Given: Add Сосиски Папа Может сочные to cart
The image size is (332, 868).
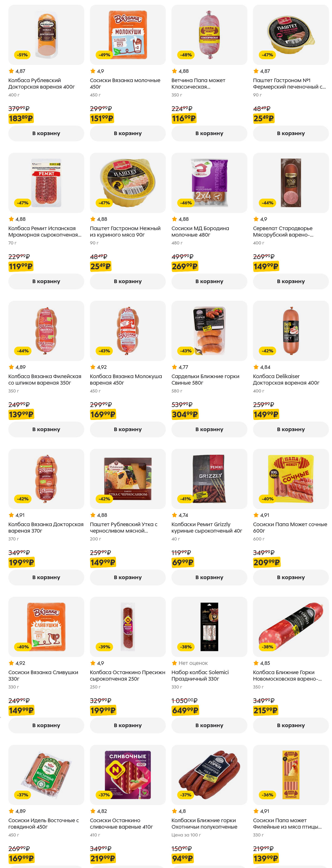Looking at the screenshot, I should point(290,577).
